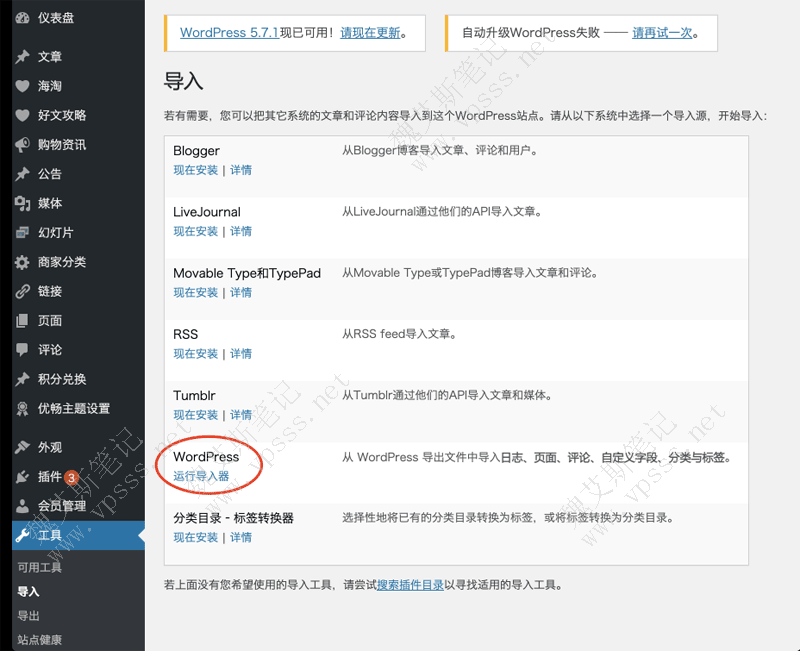Open 详情 for 分类目录 - 标签转换器

pos(241,537)
